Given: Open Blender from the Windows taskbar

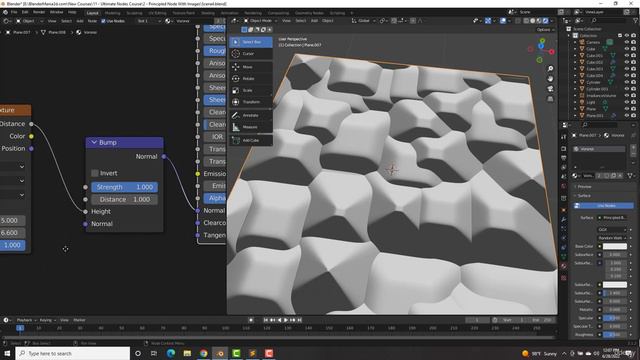Looking at the screenshot, I should [x=220, y=353].
